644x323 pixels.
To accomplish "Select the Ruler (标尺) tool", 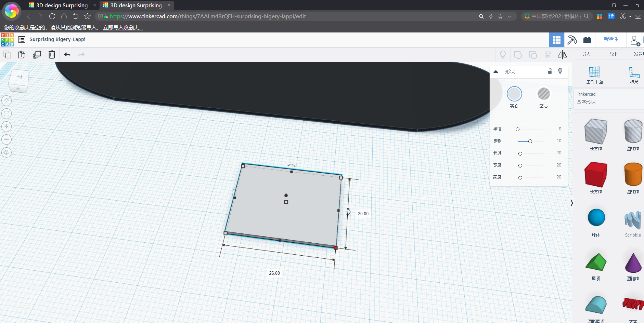I will [x=634, y=75].
